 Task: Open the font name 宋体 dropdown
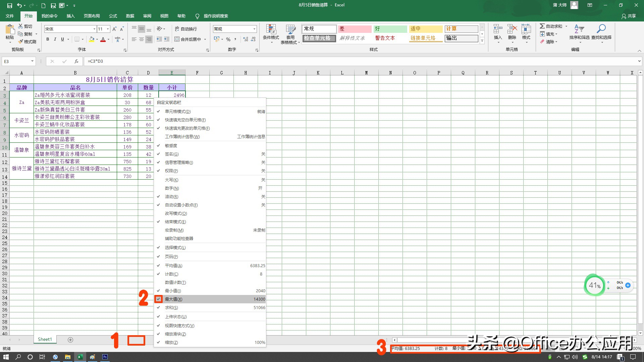point(94,29)
